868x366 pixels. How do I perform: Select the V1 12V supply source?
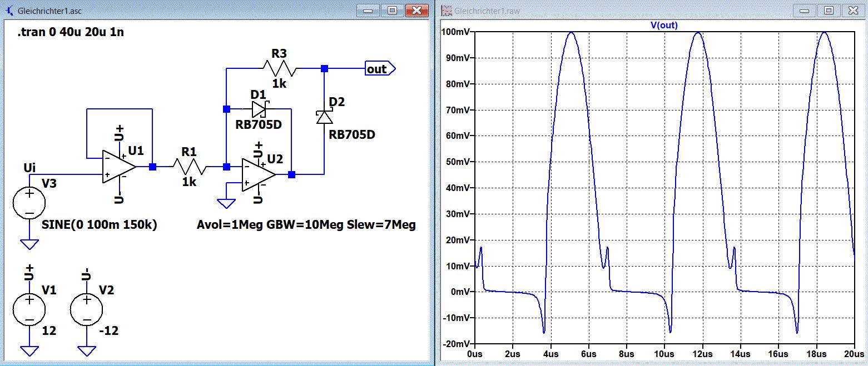[x=29, y=309]
